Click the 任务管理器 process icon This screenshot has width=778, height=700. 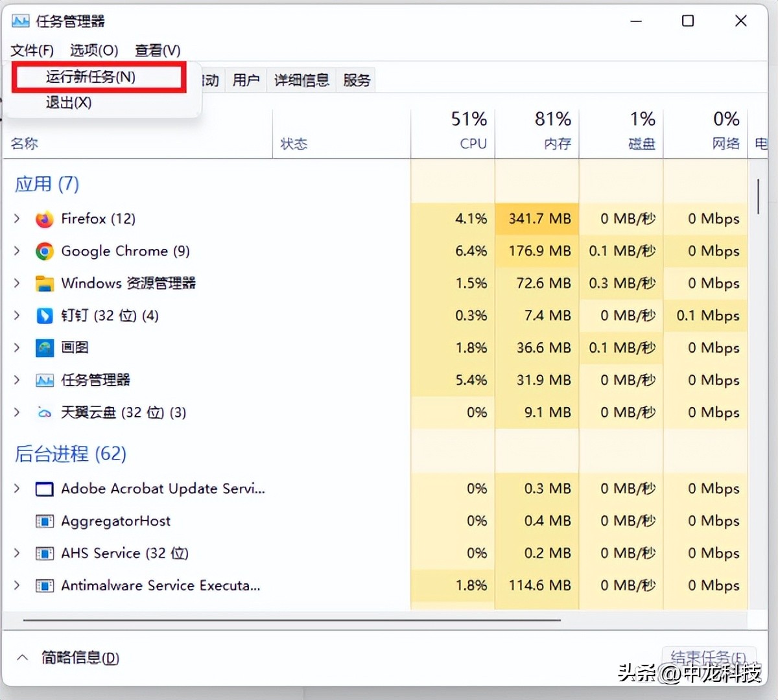pyautogui.click(x=44, y=380)
